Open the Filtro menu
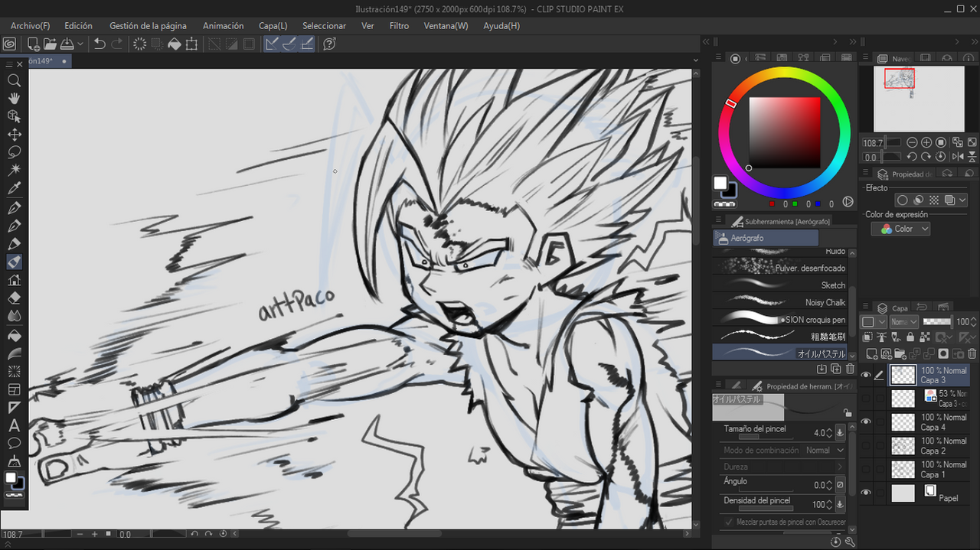Viewport: 980px width, 550px height. (x=399, y=26)
